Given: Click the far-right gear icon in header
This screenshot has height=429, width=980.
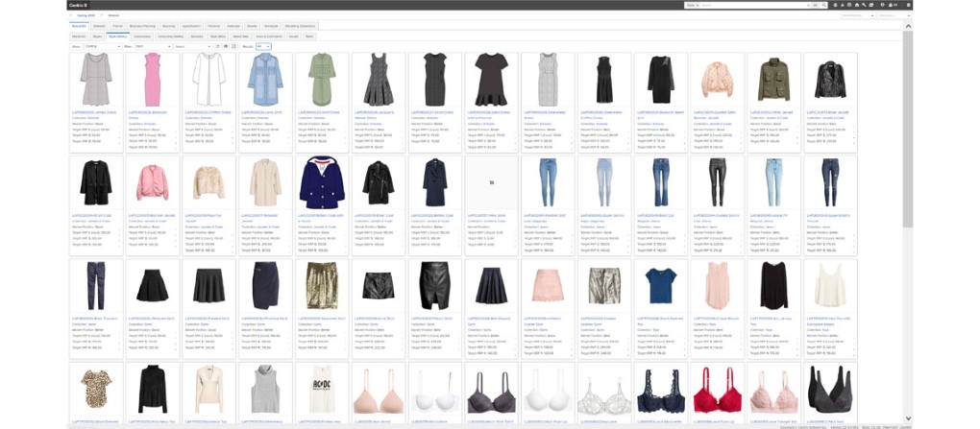Looking at the screenshot, I should [x=908, y=5].
